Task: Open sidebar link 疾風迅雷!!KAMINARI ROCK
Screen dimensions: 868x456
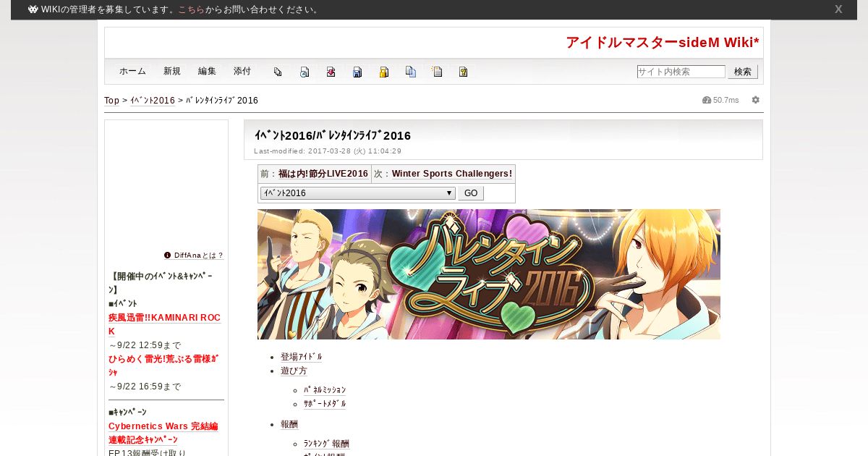Action: pyautogui.click(x=164, y=324)
